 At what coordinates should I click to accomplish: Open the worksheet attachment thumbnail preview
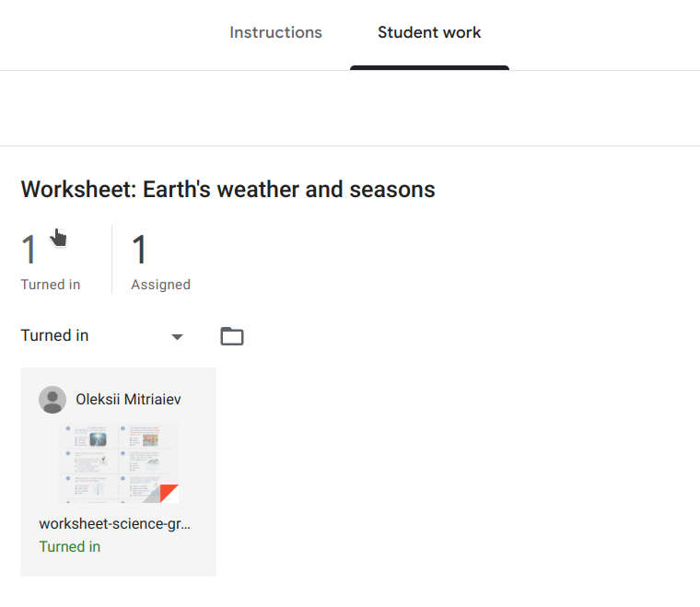119,462
